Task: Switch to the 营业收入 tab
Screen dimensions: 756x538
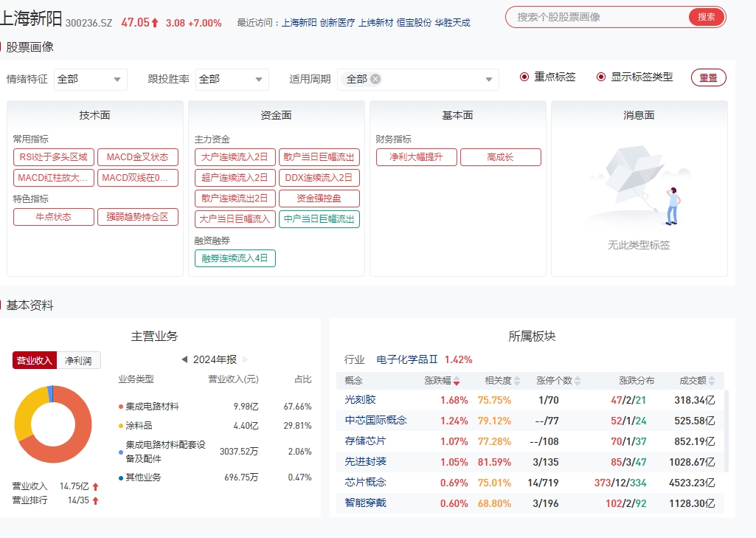Action: tap(34, 360)
